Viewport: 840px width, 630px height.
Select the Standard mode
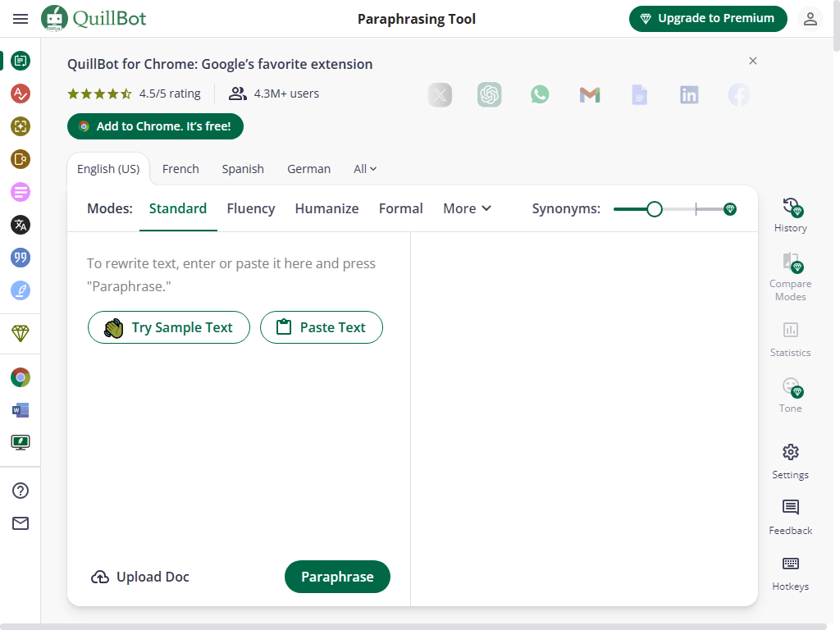178,208
